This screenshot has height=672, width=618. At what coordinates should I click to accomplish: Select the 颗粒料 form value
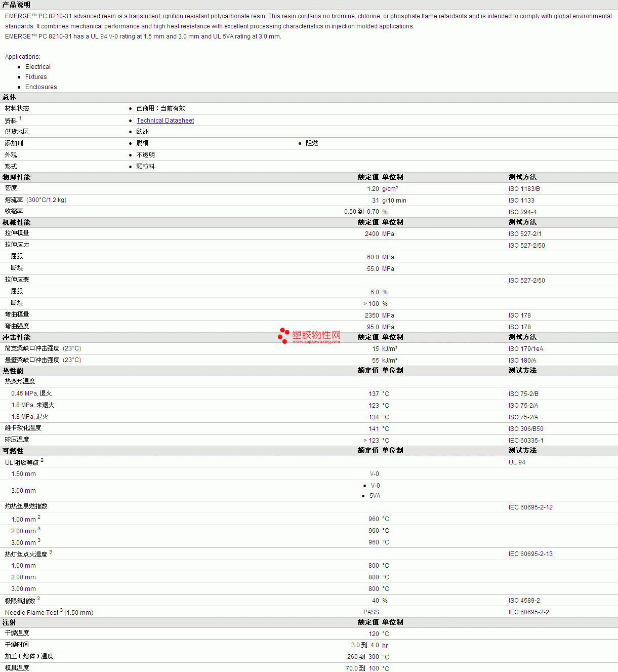(146, 167)
